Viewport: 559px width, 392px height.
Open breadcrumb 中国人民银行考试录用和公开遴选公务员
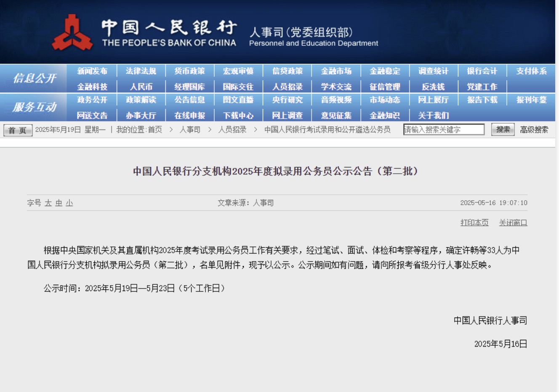327,130
